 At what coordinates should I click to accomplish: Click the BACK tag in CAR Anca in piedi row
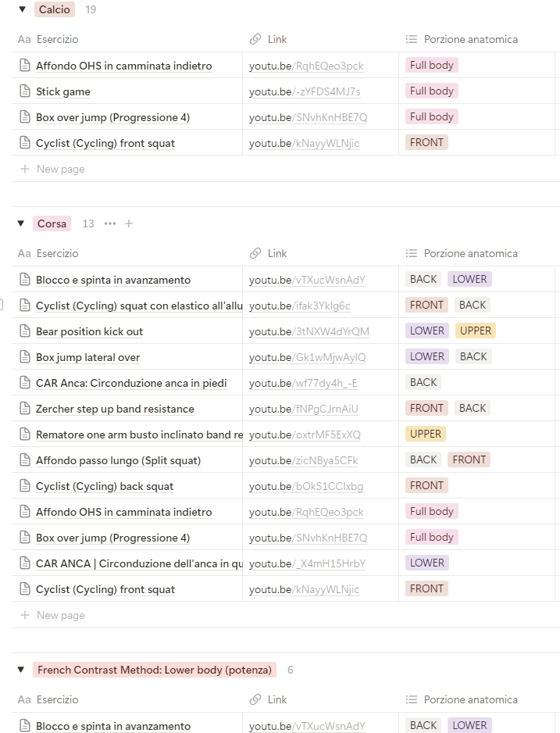[x=423, y=382]
